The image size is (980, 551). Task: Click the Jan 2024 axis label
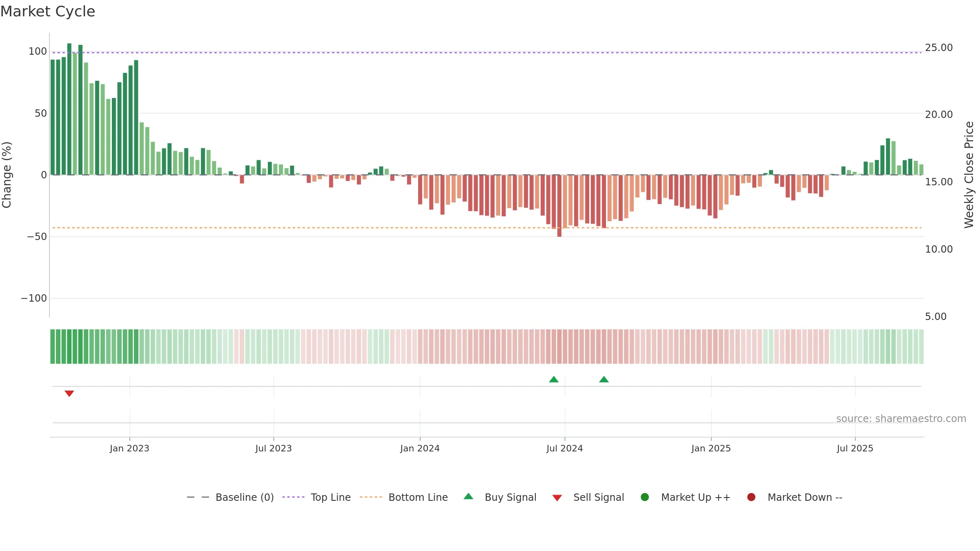[x=420, y=449]
